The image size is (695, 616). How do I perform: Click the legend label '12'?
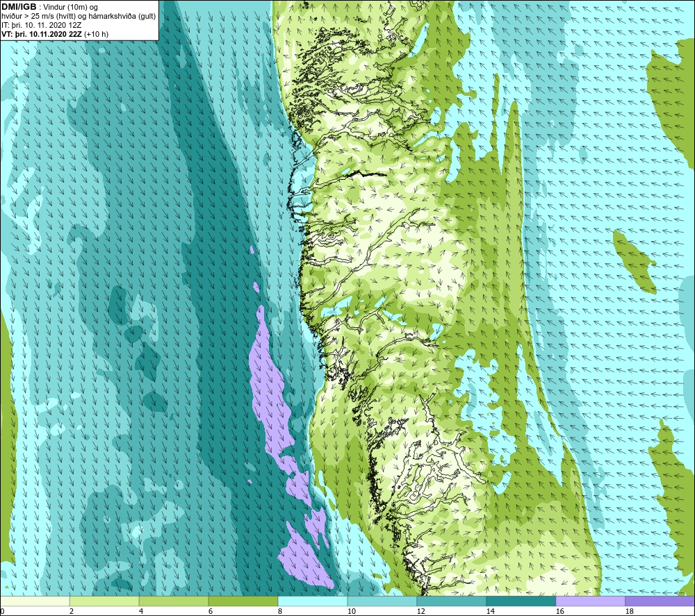(420, 611)
